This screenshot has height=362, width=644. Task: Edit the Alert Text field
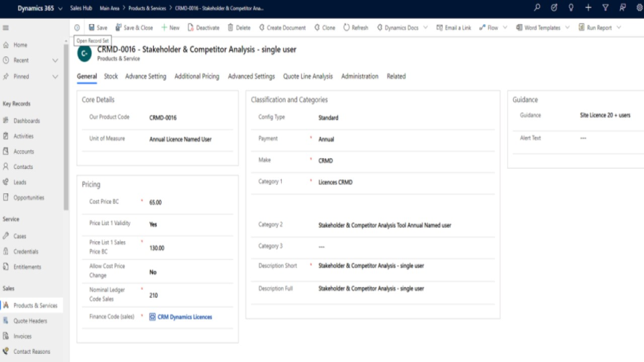click(611, 138)
